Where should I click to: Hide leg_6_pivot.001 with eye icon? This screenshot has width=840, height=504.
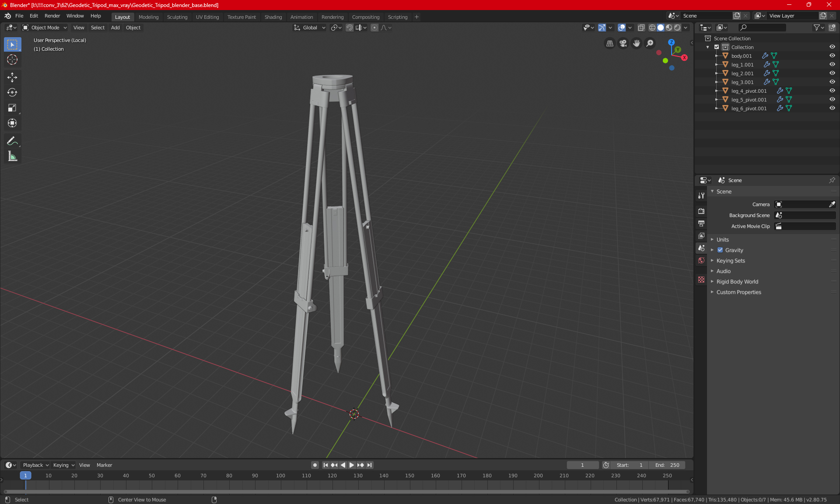[832, 108]
